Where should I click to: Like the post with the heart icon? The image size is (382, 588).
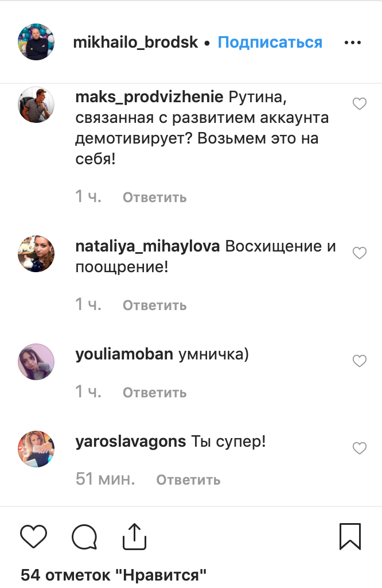tap(33, 537)
